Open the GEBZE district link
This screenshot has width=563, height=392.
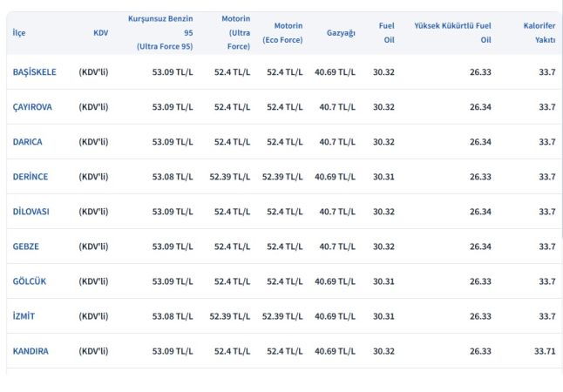(x=26, y=247)
